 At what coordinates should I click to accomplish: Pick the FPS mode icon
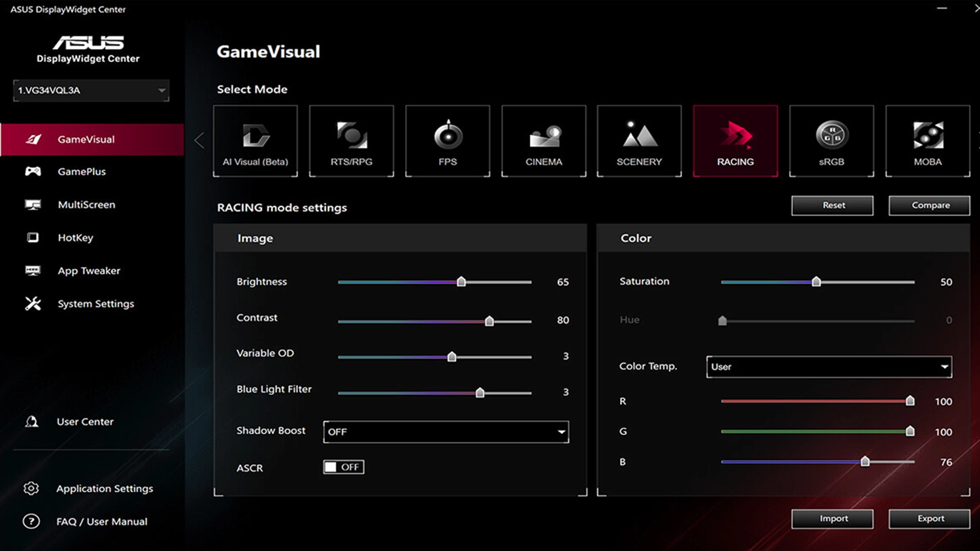448,141
